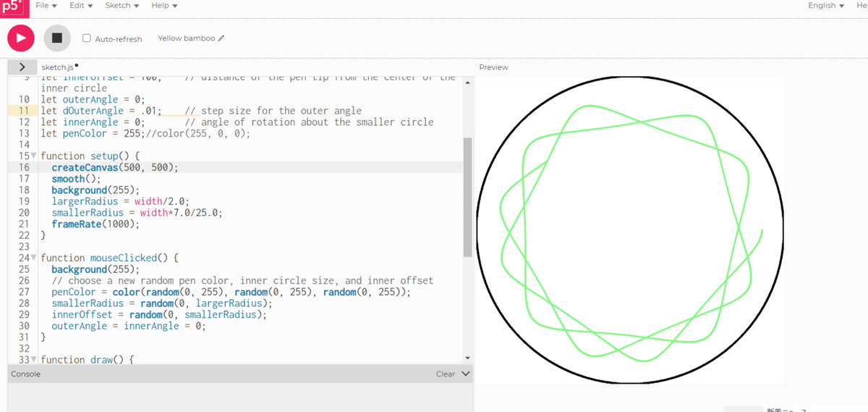Image resolution: width=868 pixels, height=412 pixels.
Task: Click the let penColor = 255 line
Action: (x=145, y=133)
